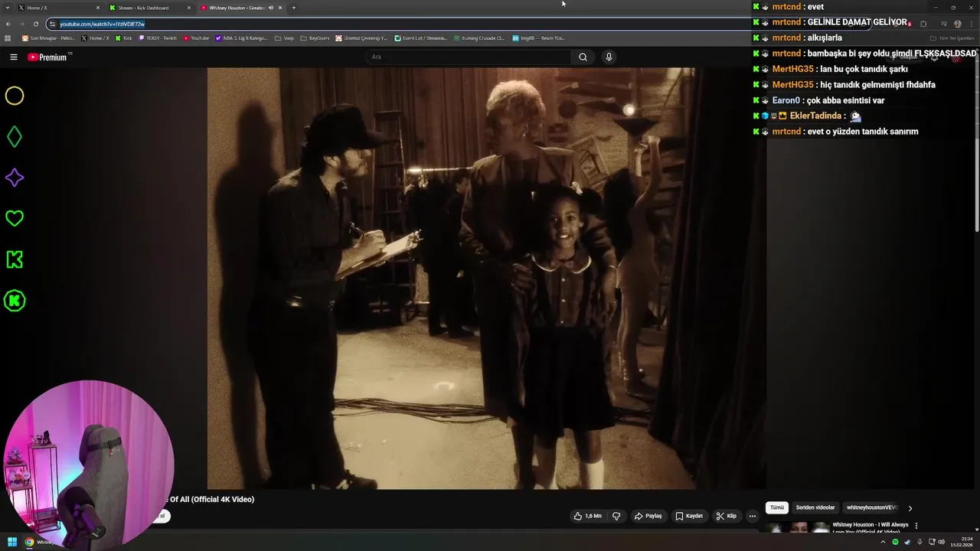This screenshot has width=980, height=551.
Task: Create a clip with Klip scissors
Action: point(726,516)
